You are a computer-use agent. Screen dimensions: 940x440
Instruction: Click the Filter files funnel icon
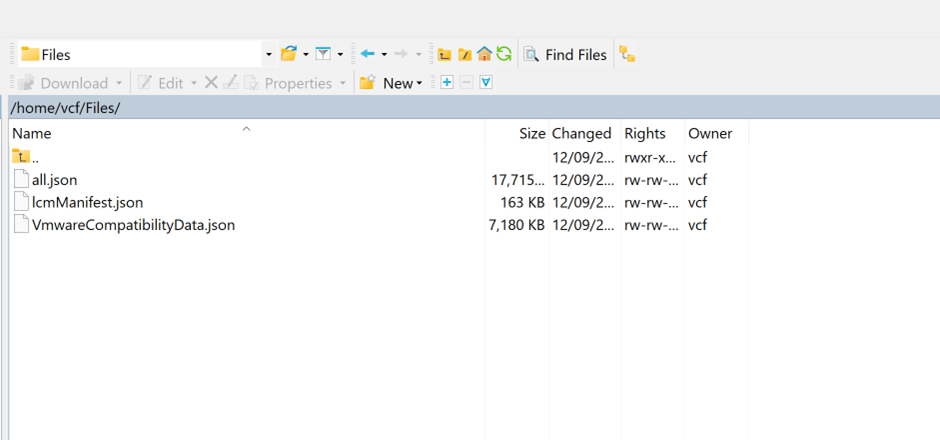click(323, 54)
